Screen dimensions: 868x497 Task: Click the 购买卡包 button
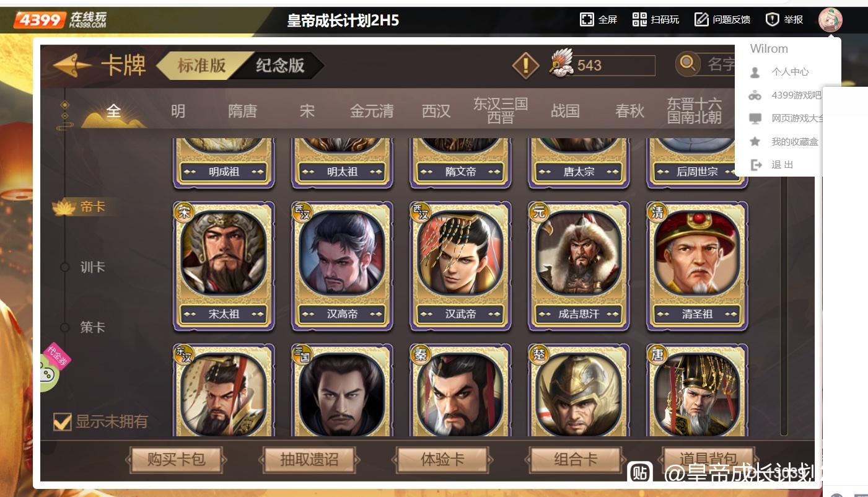(176, 459)
